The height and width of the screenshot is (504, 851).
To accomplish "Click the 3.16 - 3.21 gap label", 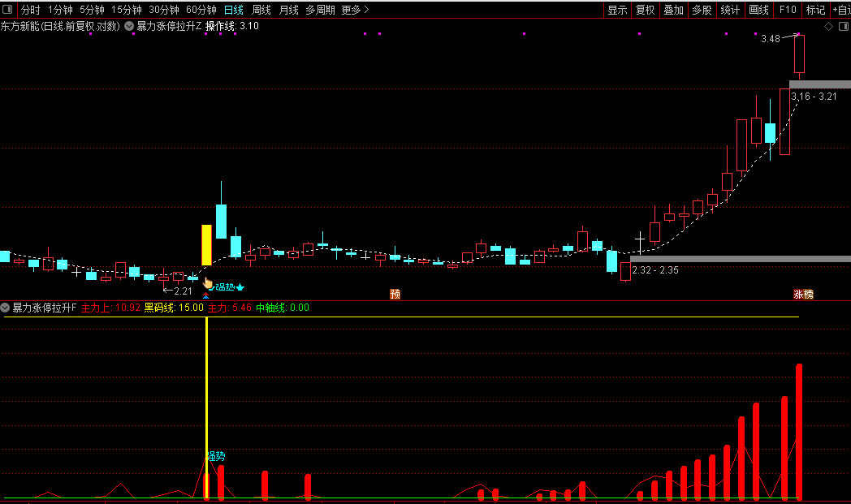I will click(x=814, y=97).
